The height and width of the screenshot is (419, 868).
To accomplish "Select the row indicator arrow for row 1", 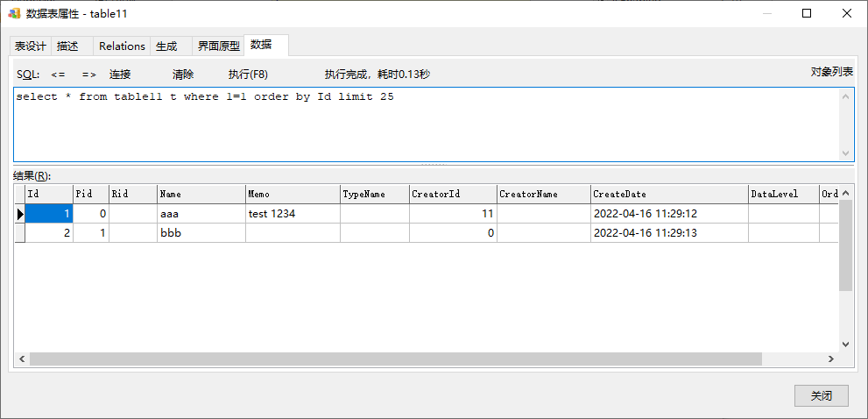I will 20,214.
